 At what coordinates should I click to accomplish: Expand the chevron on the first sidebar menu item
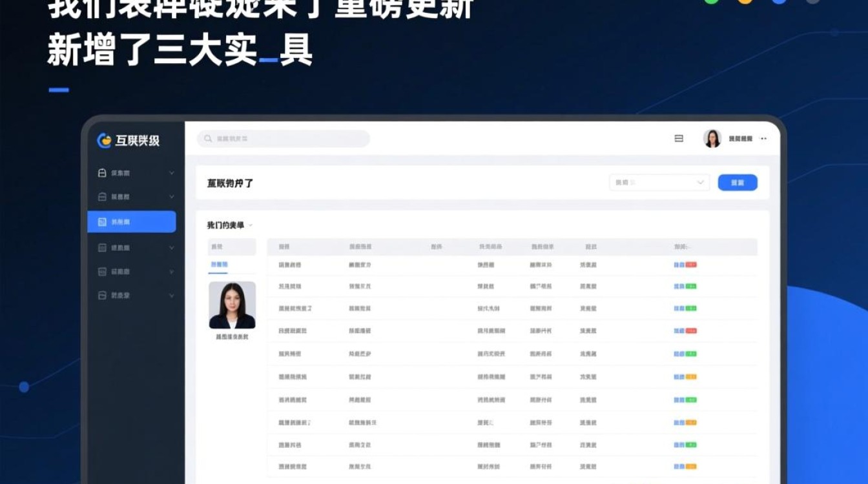(171, 173)
